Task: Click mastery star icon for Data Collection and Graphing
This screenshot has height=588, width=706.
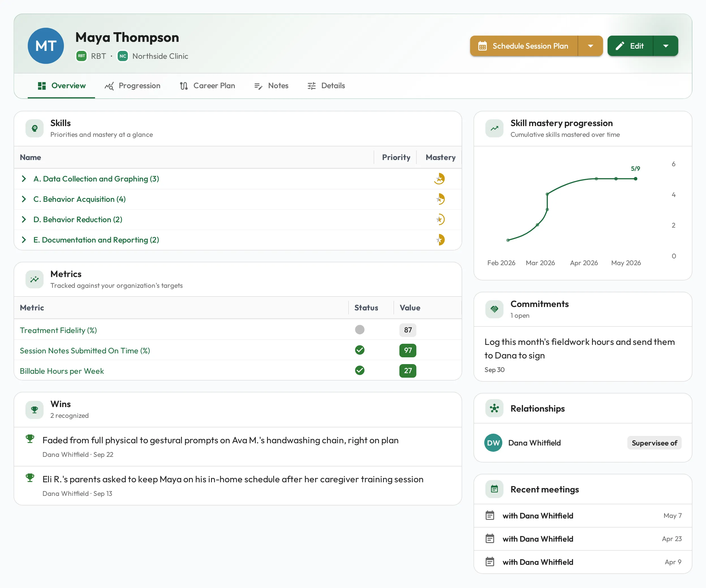Action: click(439, 179)
